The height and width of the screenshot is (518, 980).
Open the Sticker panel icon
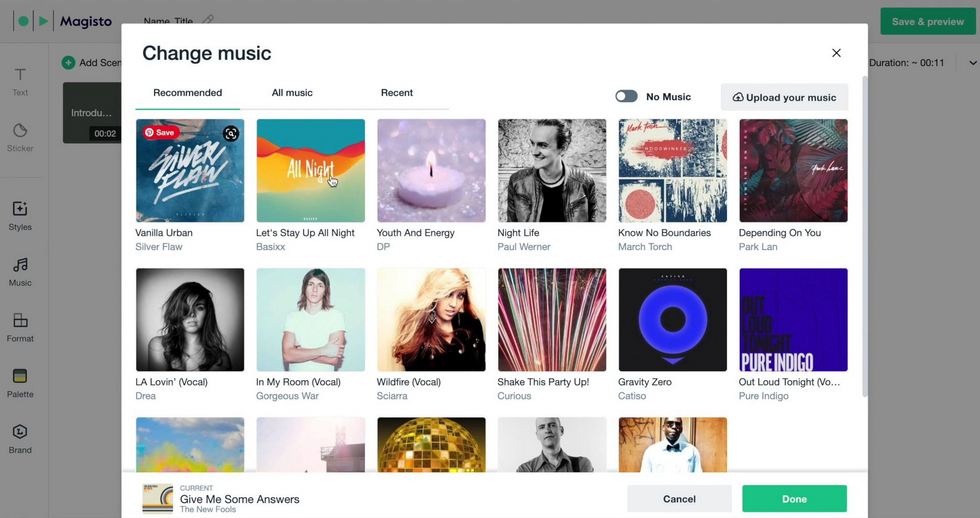click(x=20, y=137)
